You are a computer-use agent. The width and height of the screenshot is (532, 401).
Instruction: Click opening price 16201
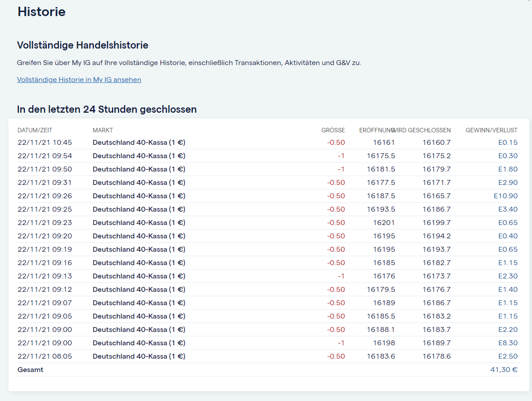pyautogui.click(x=384, y=223)
